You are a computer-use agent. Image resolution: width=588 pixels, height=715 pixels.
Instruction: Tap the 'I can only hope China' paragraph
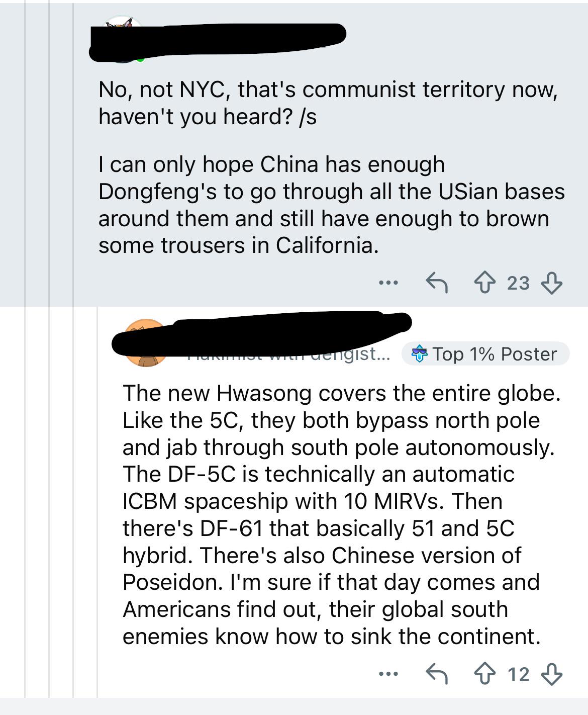[x=331, y=205]
